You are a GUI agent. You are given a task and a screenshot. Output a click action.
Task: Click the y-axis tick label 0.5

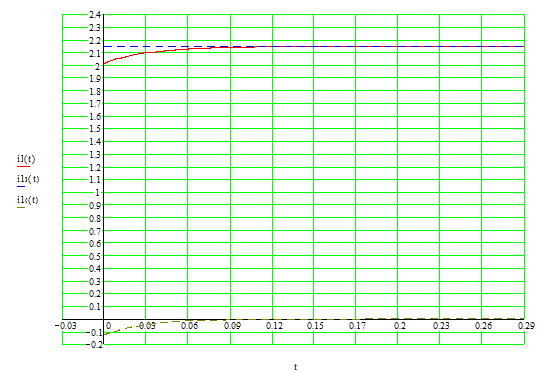click(95, 256)
